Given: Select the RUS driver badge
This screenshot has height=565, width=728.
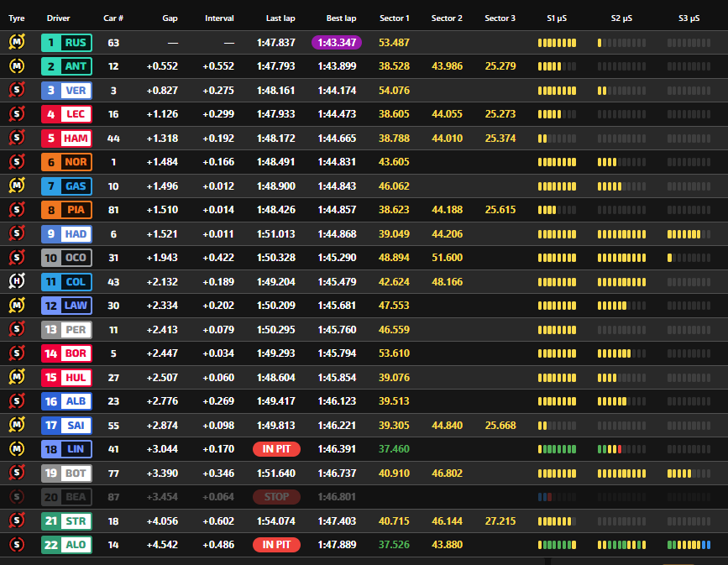Looking at the screenshot, I should click(66, 43).
